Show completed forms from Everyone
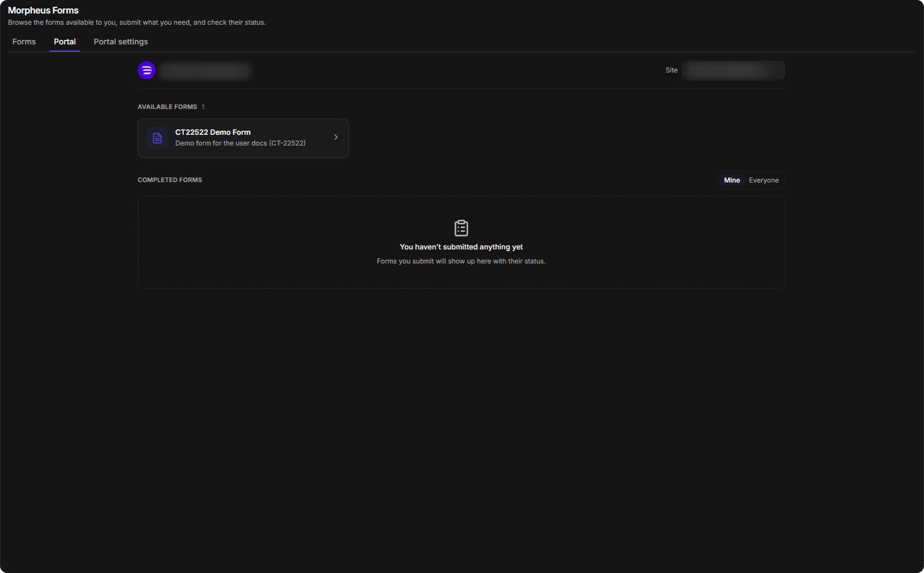 pyautogui.click(x=764, y=180)
